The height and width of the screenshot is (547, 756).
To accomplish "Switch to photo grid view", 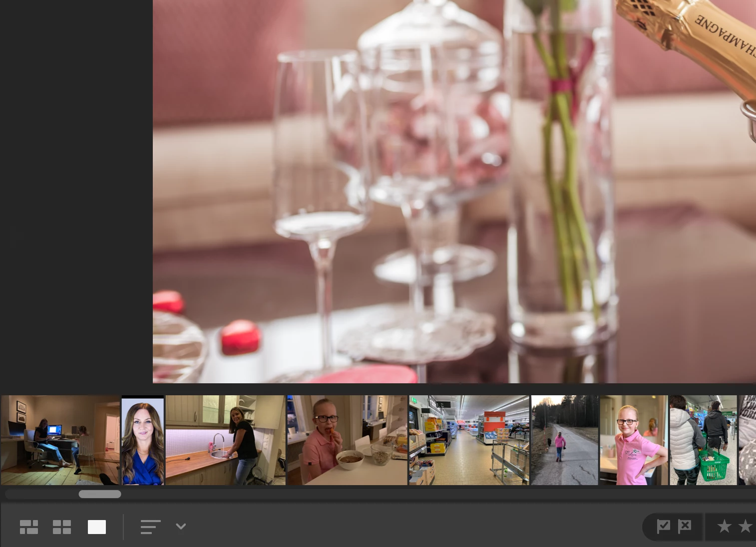I will click(29, 527).
